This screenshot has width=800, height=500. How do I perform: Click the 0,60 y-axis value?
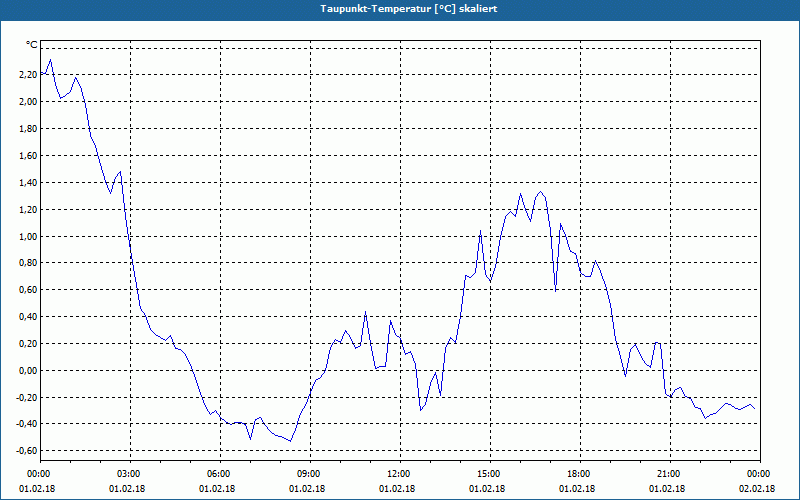29,290
